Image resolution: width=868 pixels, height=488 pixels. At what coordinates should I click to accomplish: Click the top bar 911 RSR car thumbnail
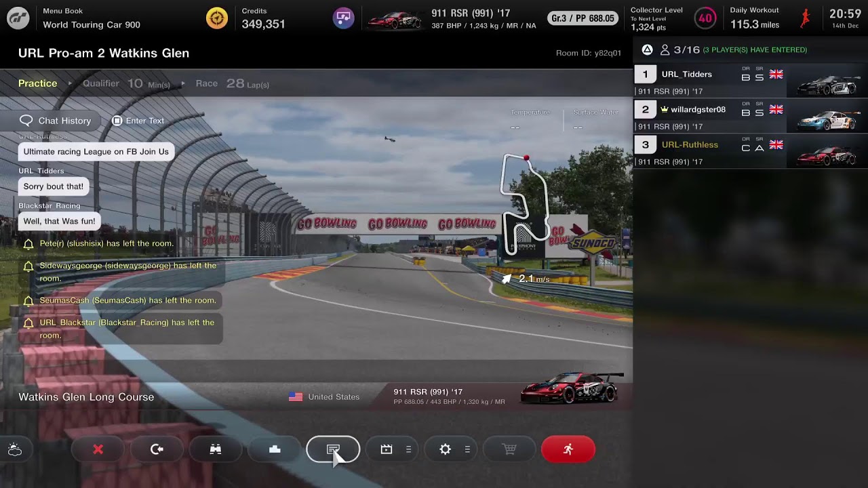tap(394, 20)
